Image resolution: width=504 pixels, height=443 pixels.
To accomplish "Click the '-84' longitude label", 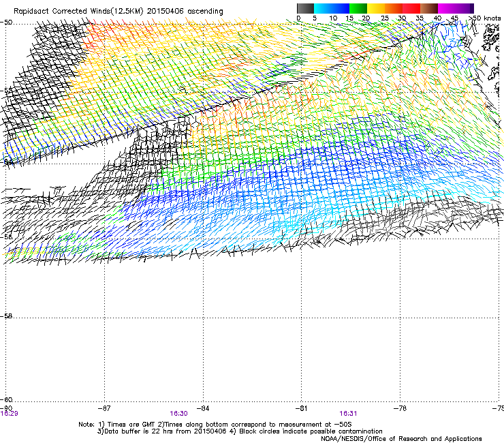I will [x=203, y=408].
